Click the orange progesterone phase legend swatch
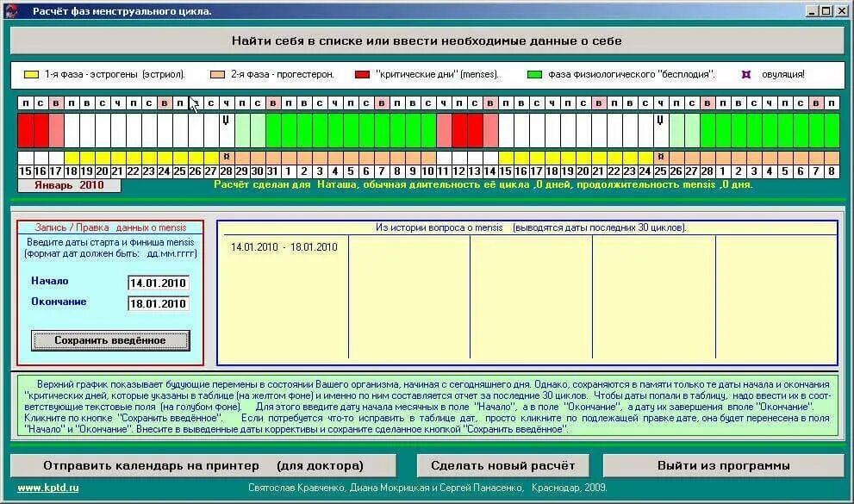 coord(217,75)
